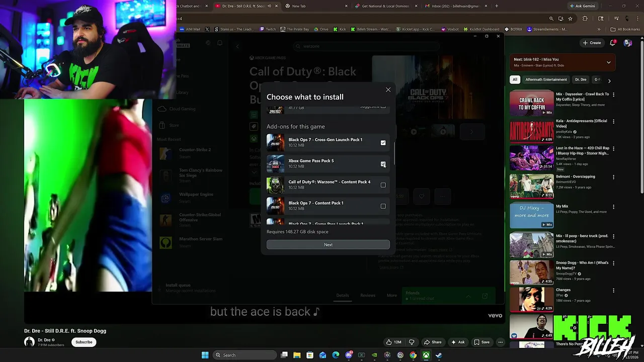Open options for Dayseeker Crawl Back To My Coffin

coord(613,95)
